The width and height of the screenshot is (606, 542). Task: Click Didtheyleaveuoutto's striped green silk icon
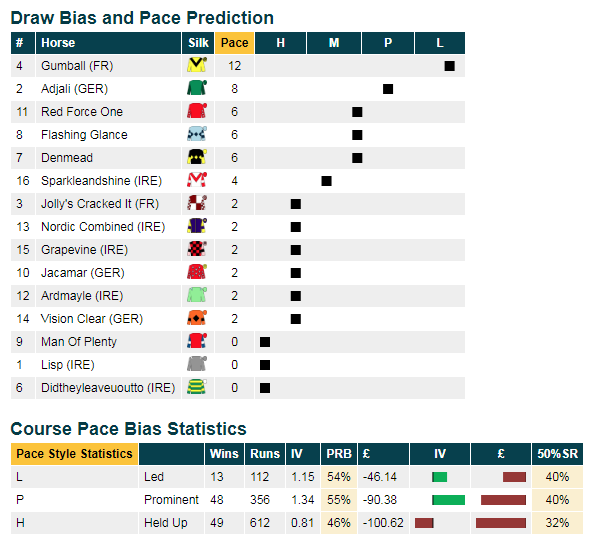click(197, 387)
